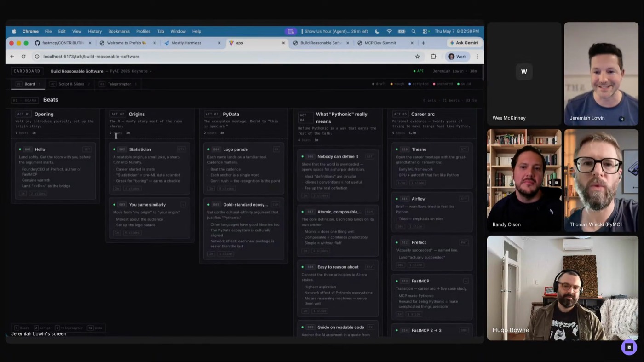Close the active app tab

point(283,43)
